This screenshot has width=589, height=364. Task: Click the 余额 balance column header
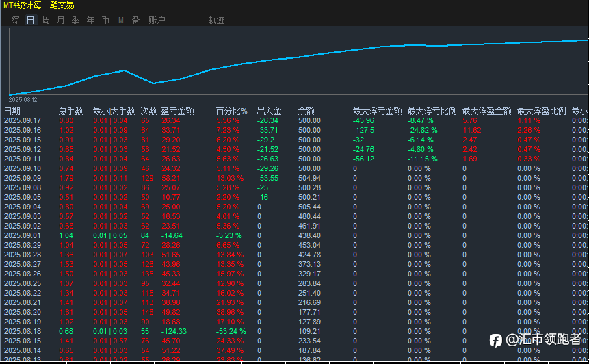[306, 111]
